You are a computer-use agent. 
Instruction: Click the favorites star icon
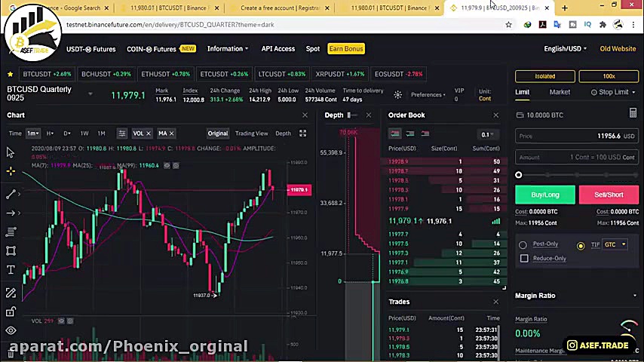(x=11, y=74)
